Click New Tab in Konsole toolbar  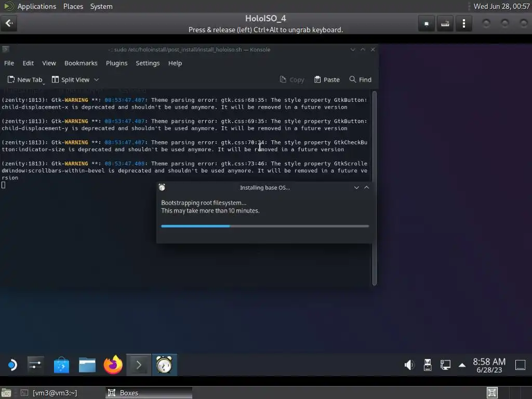(25, 79)
